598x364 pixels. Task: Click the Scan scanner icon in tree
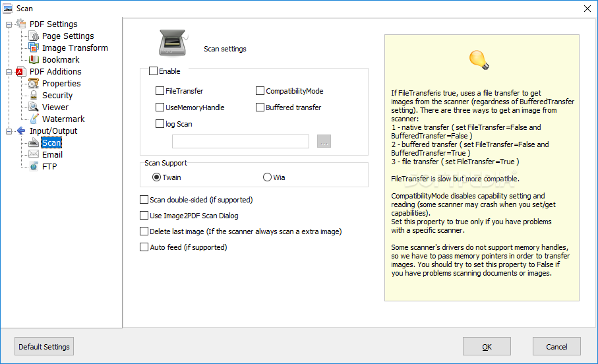34,142
